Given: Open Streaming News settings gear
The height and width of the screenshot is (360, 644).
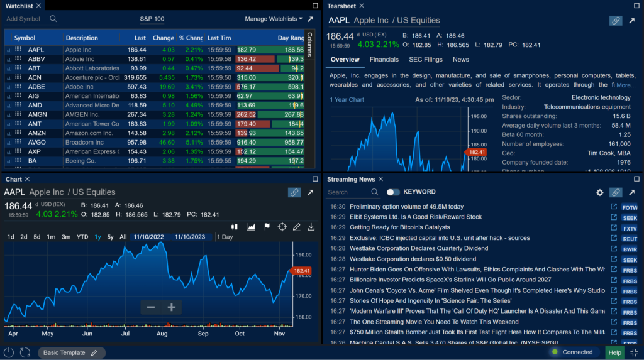Looking at the screenshot, I should click(x=599, y=192).
